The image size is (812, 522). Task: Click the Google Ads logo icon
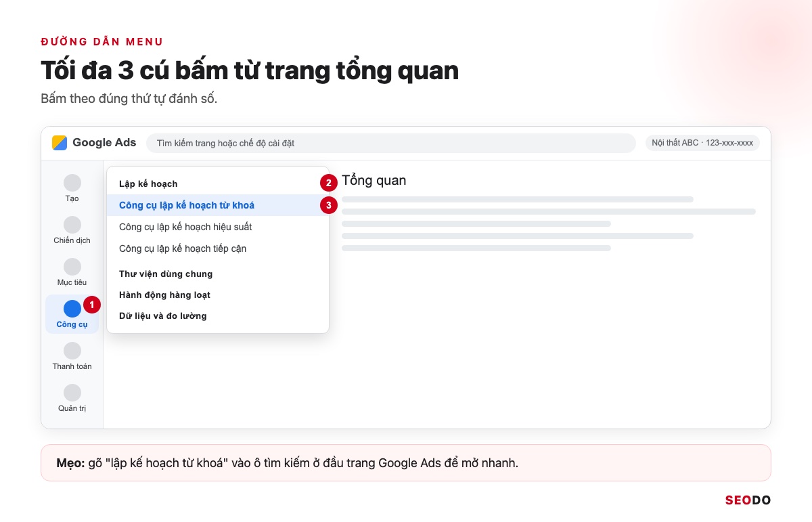pos(60,143)
